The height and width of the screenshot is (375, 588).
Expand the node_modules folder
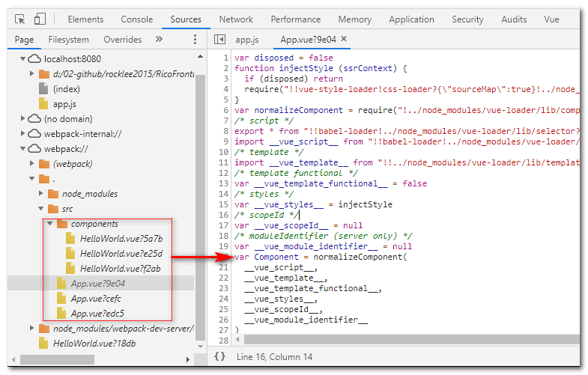40,193
